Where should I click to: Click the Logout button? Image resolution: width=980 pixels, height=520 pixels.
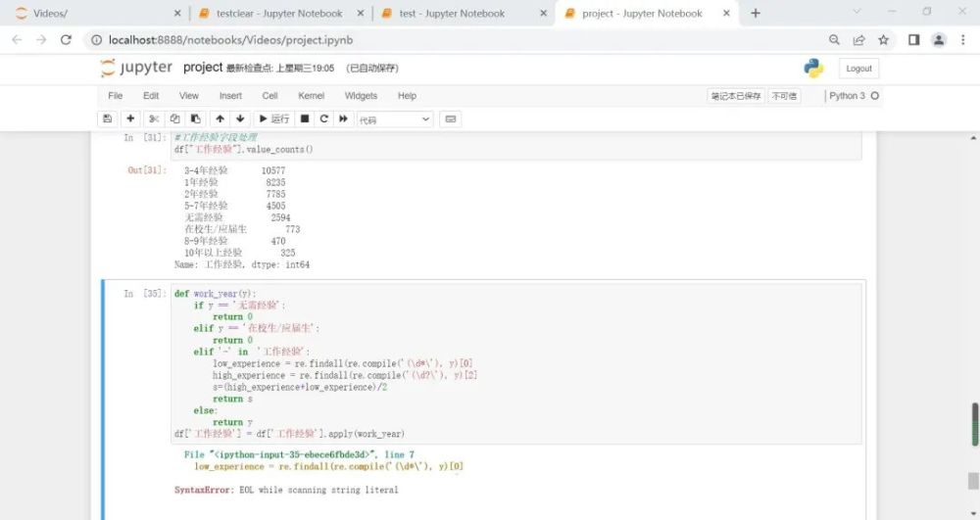[858, 69]
